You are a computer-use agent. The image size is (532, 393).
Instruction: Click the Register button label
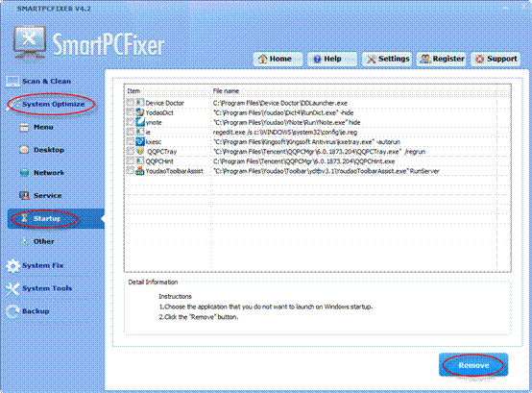(448, 59)
